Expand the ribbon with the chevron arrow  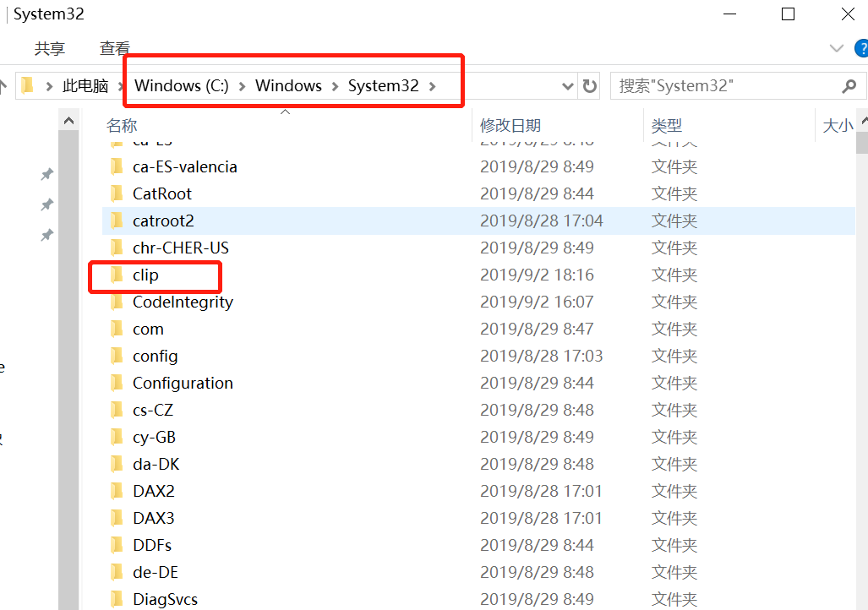point(836,48)
